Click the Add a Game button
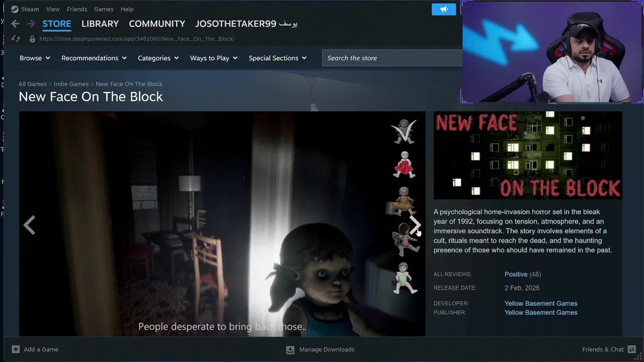 35,349
